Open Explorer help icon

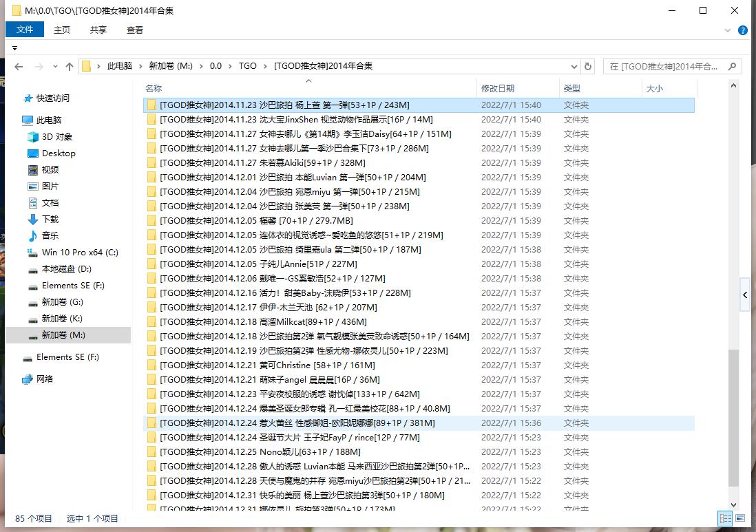pyautogui.click(x=743, y=30)
